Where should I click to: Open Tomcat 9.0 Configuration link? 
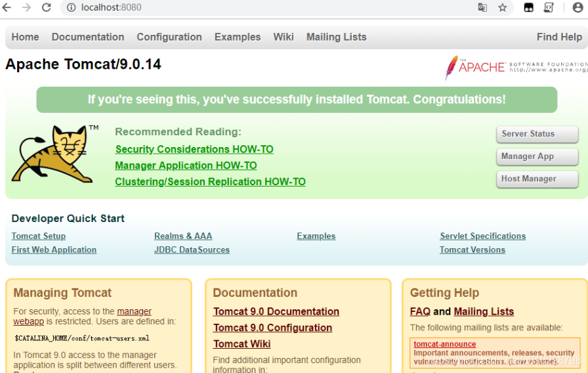click(272, 328)
